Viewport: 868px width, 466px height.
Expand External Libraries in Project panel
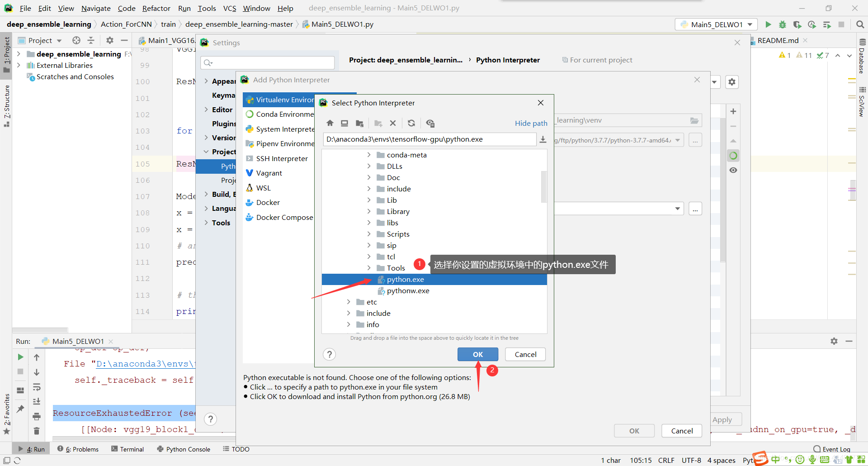(x=19, y=65)
